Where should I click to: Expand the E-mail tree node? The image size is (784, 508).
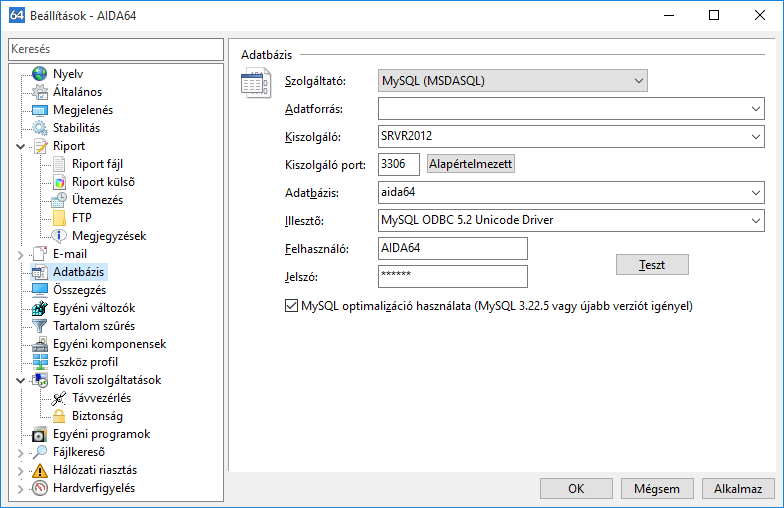(20, 254)
